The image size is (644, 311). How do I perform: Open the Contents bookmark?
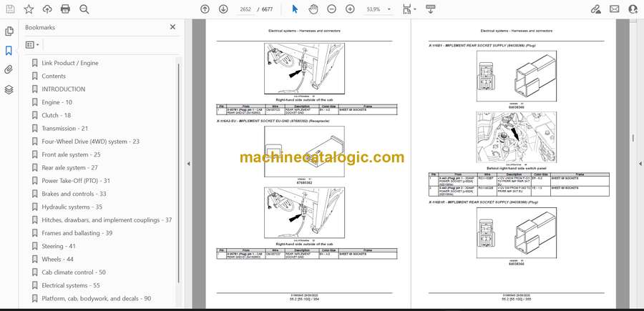54,76
